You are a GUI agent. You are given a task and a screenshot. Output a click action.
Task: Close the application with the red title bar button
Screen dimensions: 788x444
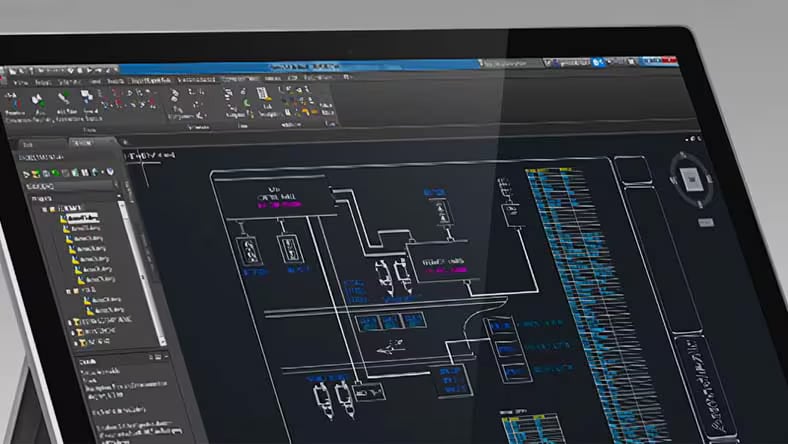tap(669, 60)
